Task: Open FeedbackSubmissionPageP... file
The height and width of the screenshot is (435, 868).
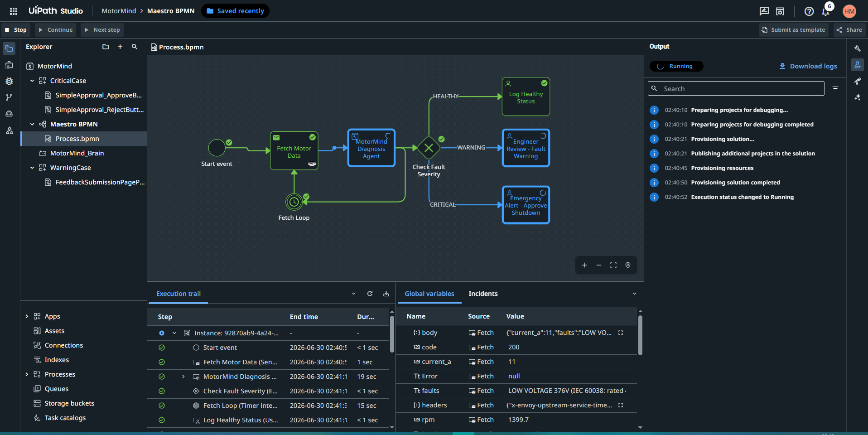Action: 100,182
